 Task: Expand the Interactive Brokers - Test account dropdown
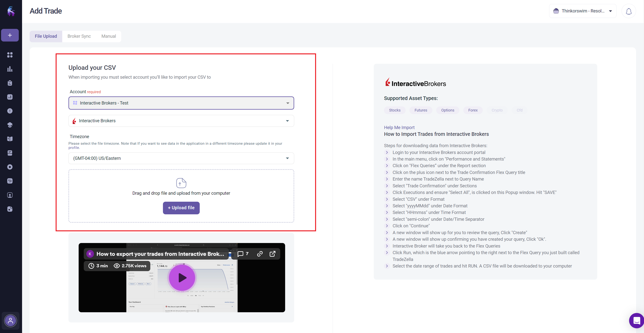(x=181, y=103)
